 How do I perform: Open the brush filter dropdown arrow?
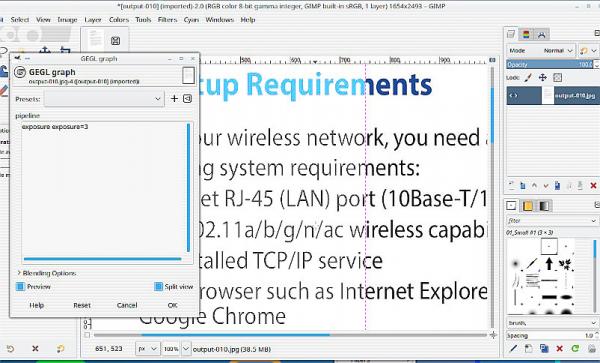click(x=593, y=221)
